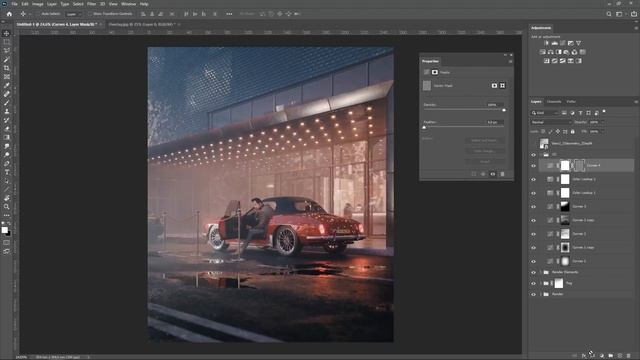
Task: Click the Feather slider handle
Action: (424, 127)
